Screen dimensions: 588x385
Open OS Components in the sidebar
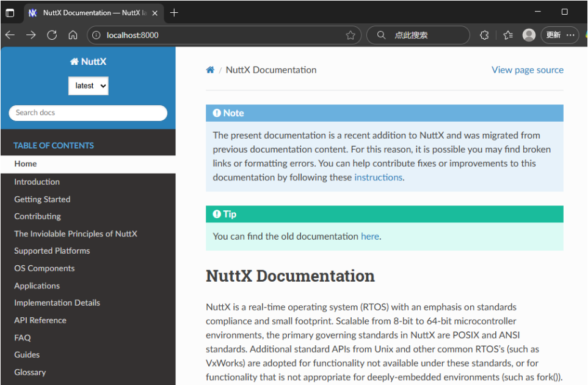[x=45, y=268]
